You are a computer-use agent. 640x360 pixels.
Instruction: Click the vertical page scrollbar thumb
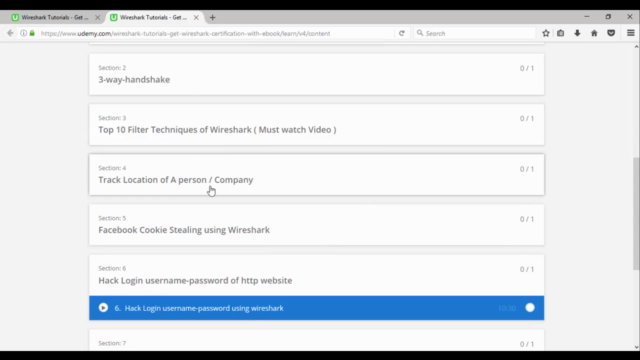click(x=636, y=213)
